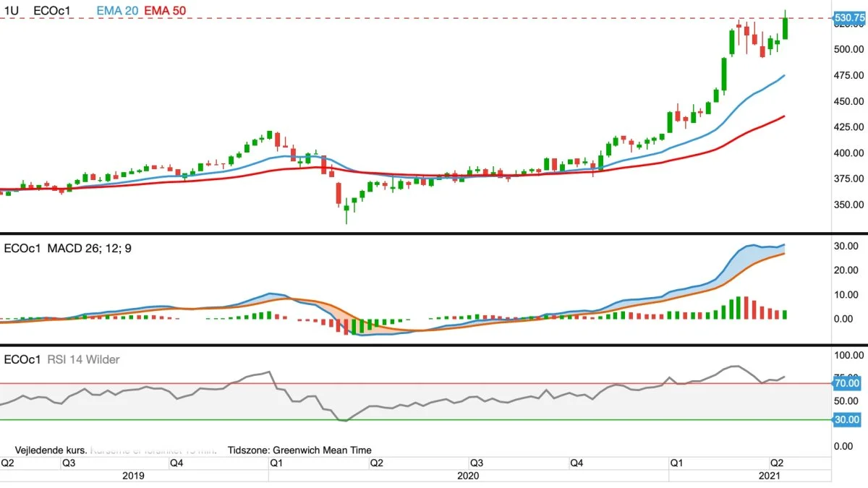Select the blue 30.00 oversold level tag
This screenshot has height=488, width=868.
(847, 419)
